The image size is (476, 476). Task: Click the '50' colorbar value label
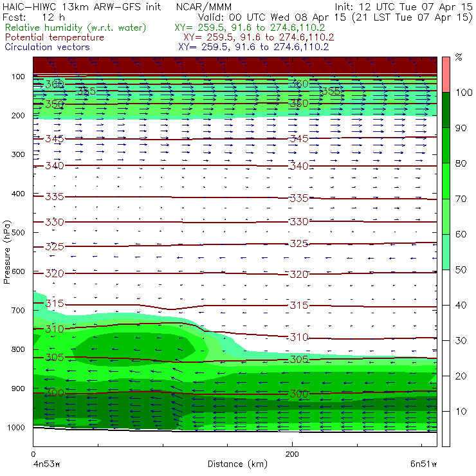point(461,270)
